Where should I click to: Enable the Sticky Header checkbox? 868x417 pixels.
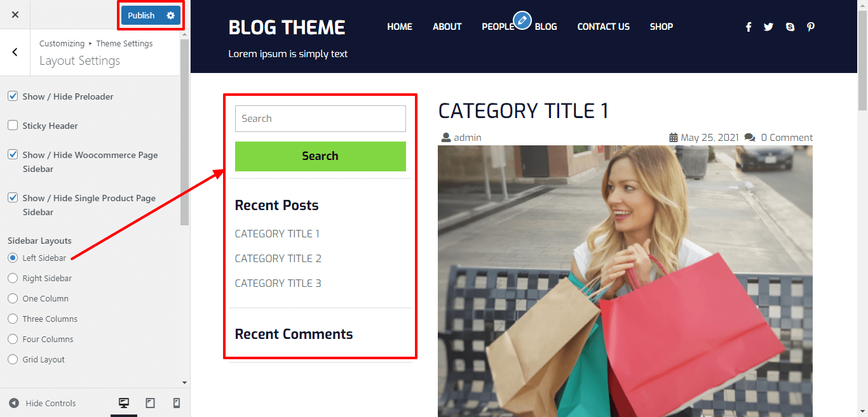click(x=13, y=126)
